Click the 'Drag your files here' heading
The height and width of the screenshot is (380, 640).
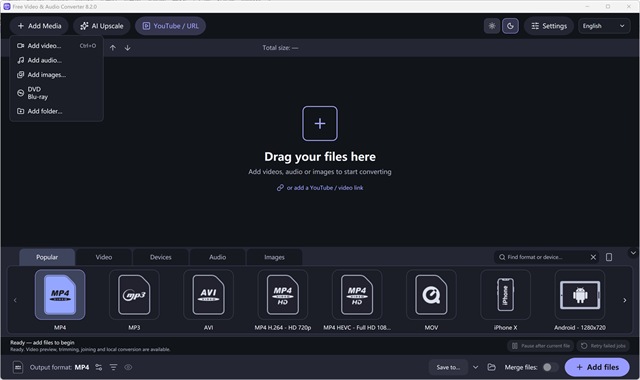320,157
